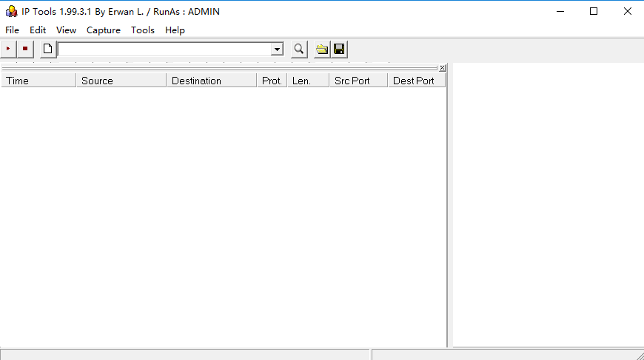Click the new blank document icon
Viewport: 644px width, 360px height.
tap(48, 50)
